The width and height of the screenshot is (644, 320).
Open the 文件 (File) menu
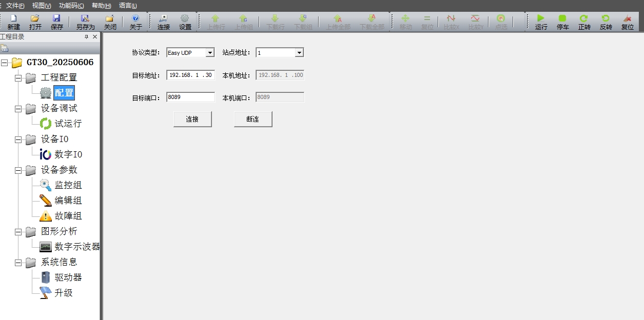[15, 6]
